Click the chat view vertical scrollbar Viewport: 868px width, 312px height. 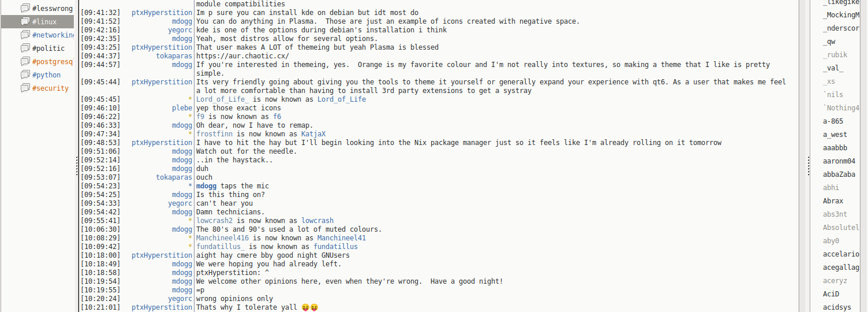tap(802, 156)
